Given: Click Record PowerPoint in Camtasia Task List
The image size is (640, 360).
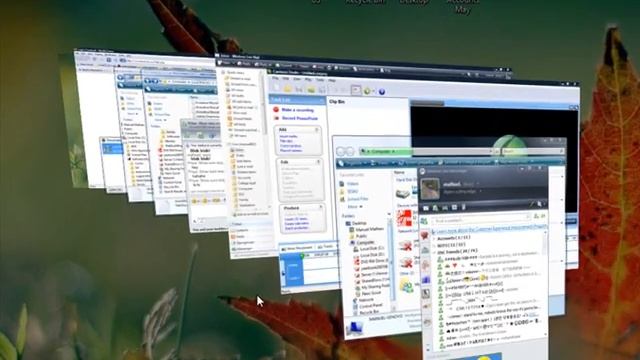Looking at the screenshot, I should [x=300, y=118].
